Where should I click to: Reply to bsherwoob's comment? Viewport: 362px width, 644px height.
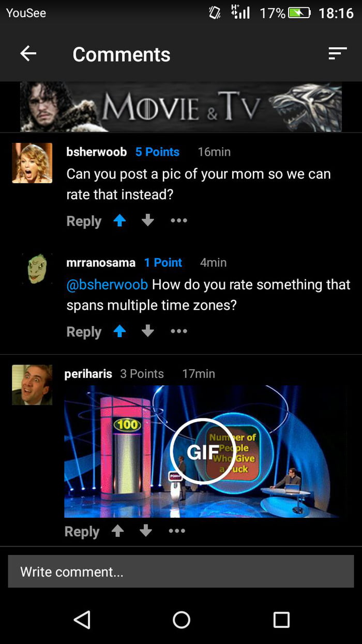click(83, 221)
